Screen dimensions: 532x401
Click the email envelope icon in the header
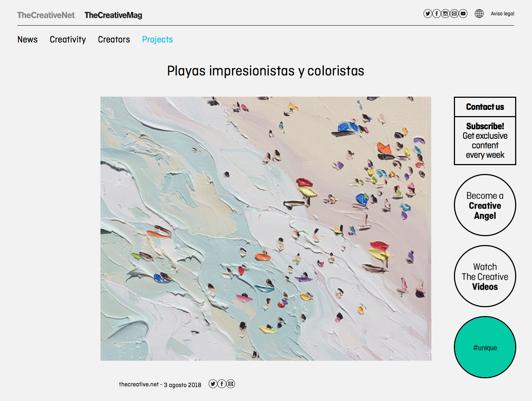(x=454, y=14)
